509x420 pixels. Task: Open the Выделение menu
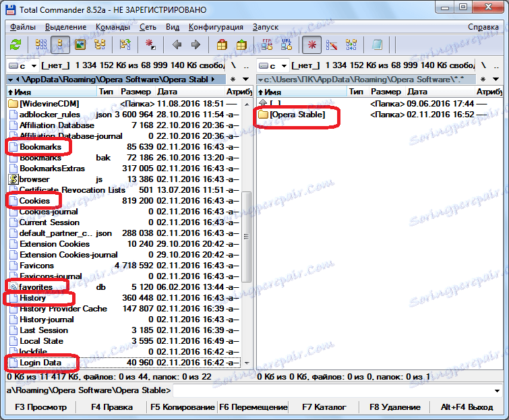click(x=65, y=27)
